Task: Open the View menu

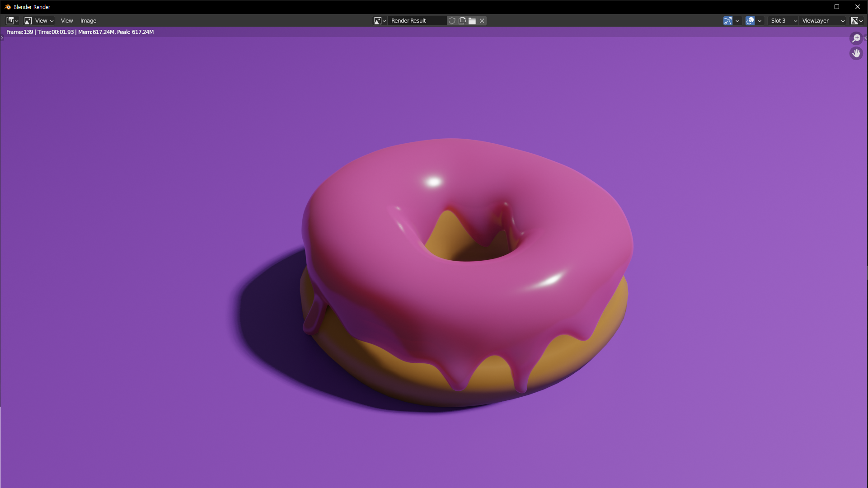Action: pyautogui.click(x=67, y=21)
